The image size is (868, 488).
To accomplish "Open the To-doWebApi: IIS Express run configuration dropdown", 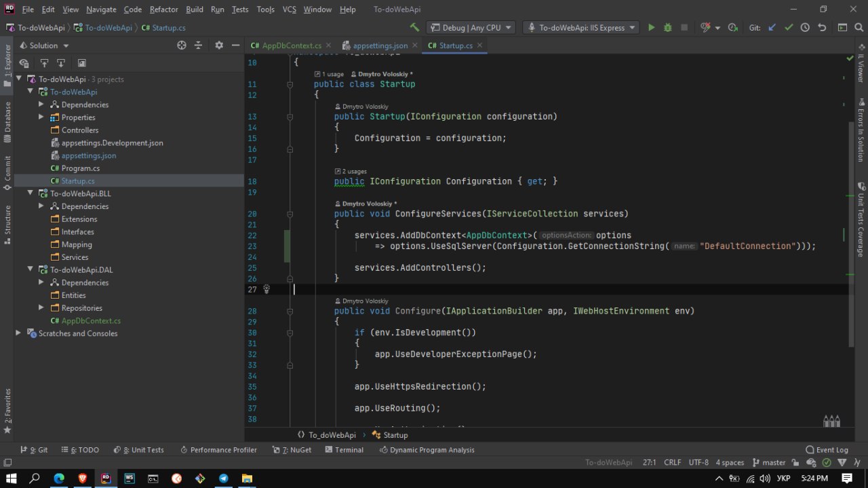I will [580, 28].
